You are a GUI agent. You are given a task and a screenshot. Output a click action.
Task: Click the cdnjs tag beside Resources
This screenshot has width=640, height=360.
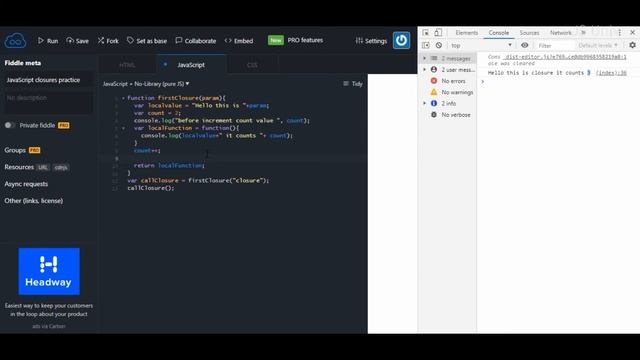[x=61, y=167]
